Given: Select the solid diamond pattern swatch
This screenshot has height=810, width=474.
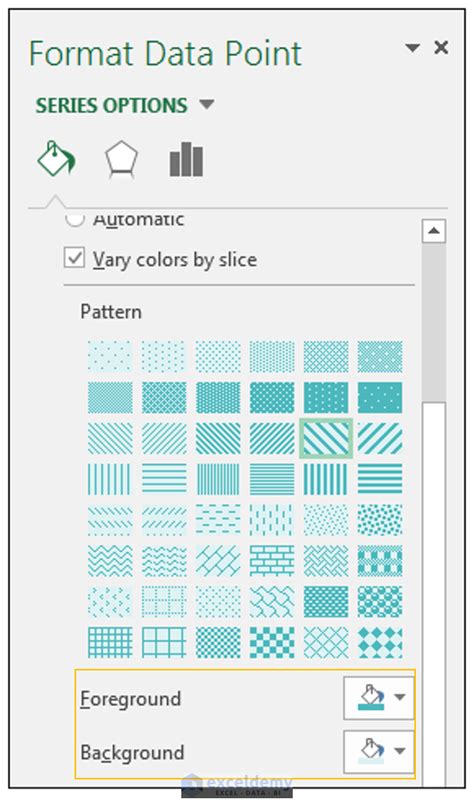Looking at the screenshot, I should [380, 642].
